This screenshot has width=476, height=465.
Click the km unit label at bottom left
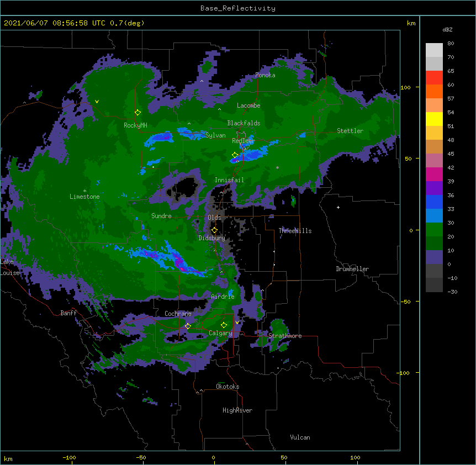coord(8,458)
